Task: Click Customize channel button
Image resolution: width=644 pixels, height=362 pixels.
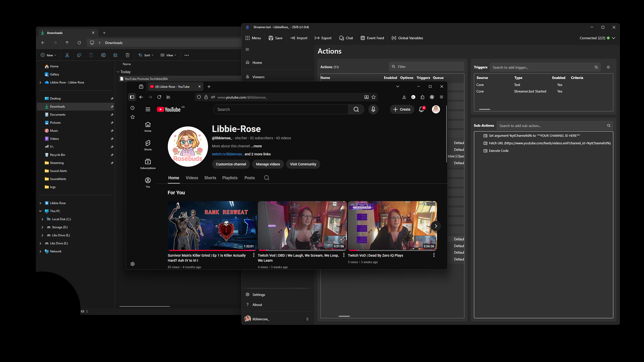Action: click(231, 164)
